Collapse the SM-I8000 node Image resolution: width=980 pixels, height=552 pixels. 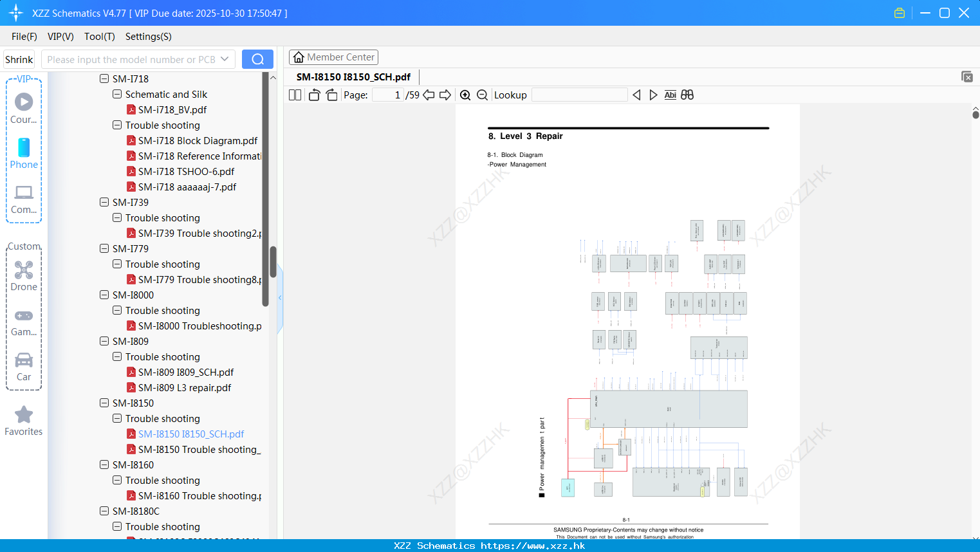104,295
